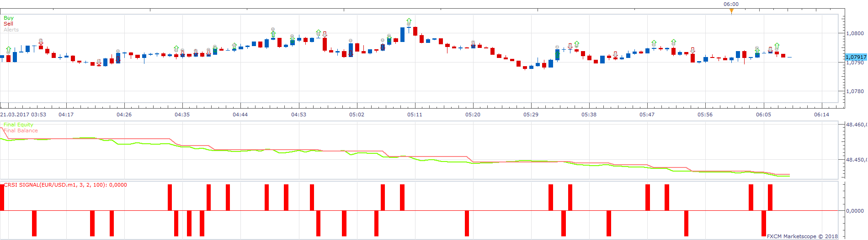Image resolution: width=868 pixels, height=240 pixels.
Task: Select the Final Balance legend label
Action: [x=21, y=130]
